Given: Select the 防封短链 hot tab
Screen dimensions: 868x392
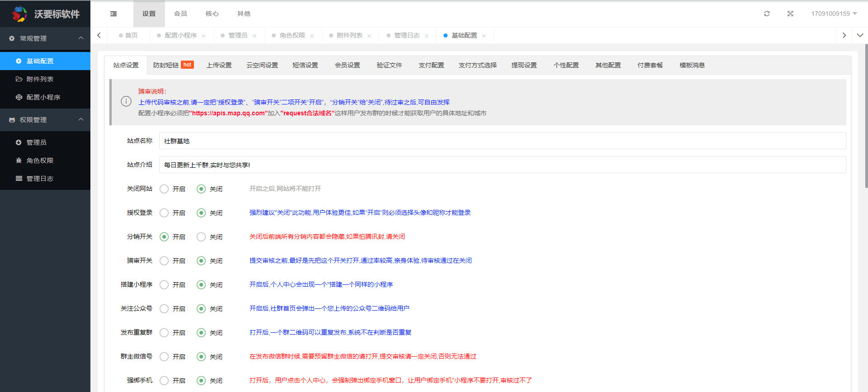Looking at the screenshot, I should coord(174,65).
